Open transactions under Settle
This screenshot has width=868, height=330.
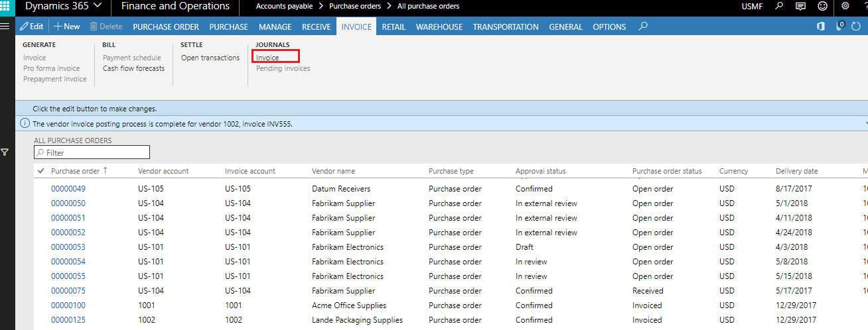[210, 58]
